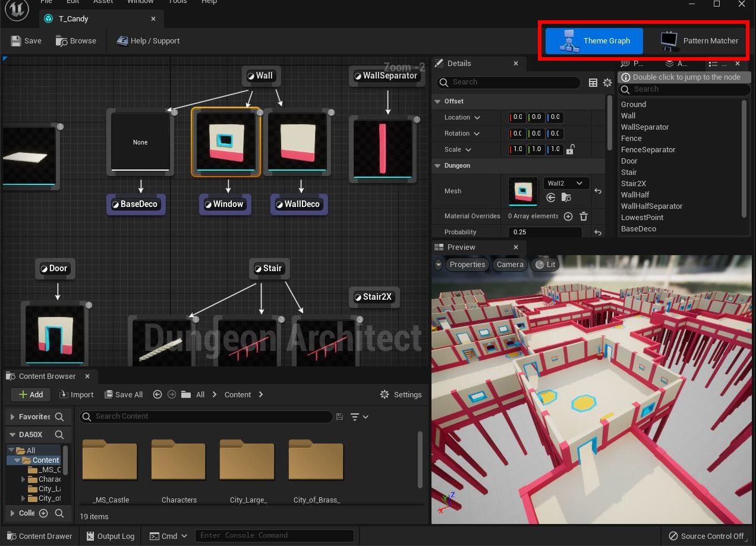This screenshot has width=756, height=546.
Task: Reset the Mesh property to default
Action: [598, 191]
